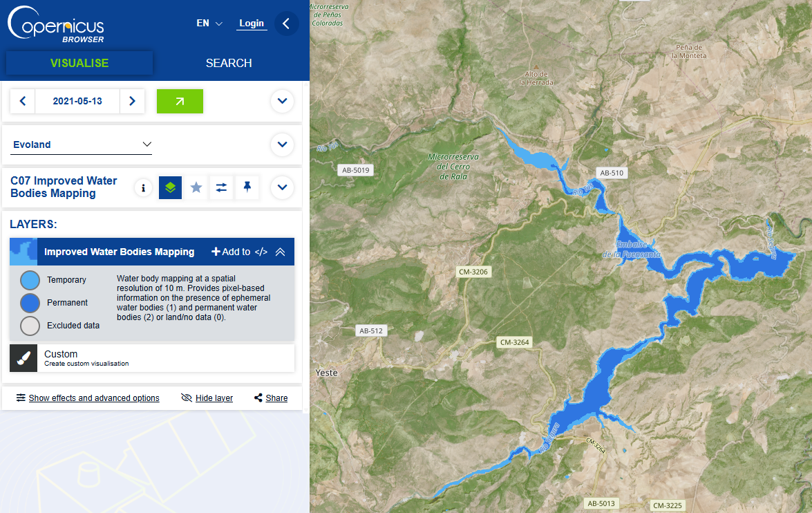This screenshot has width=812, height=513.
Task: Switch to the SEARCH tab
Action: pos(229,63)
